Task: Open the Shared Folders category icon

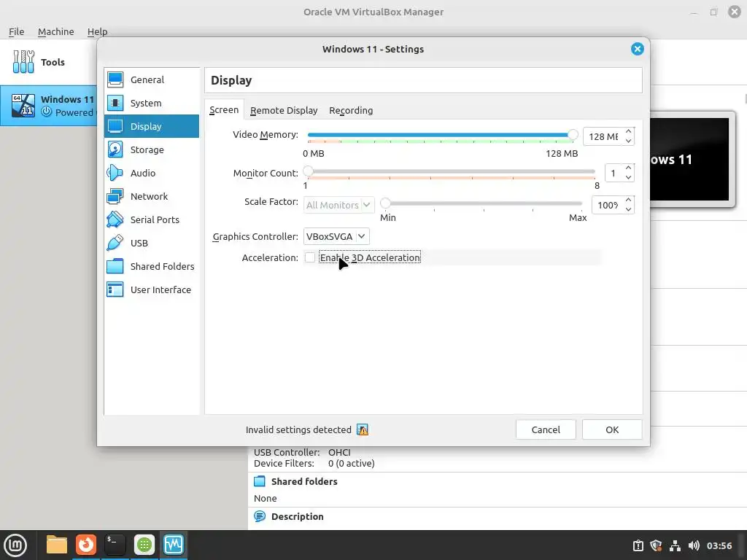Action: pyautogui.click(x=115, y=266)
